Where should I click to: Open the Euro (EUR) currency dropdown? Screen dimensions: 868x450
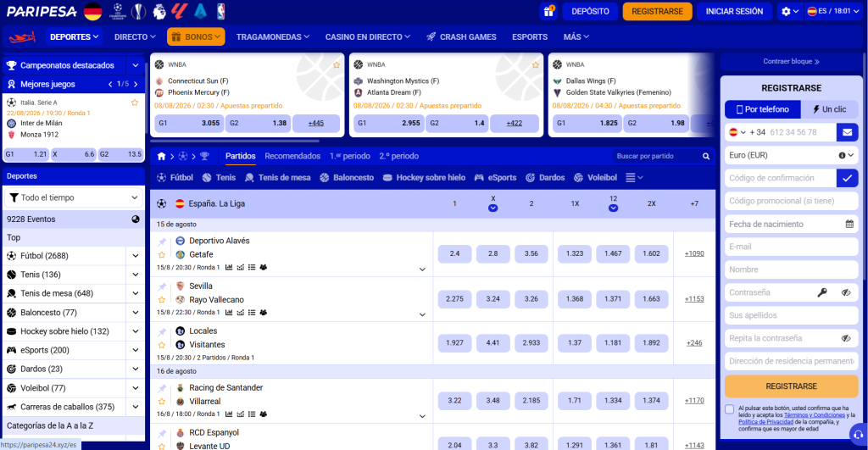pyautogui.click(x=791, y=156)
